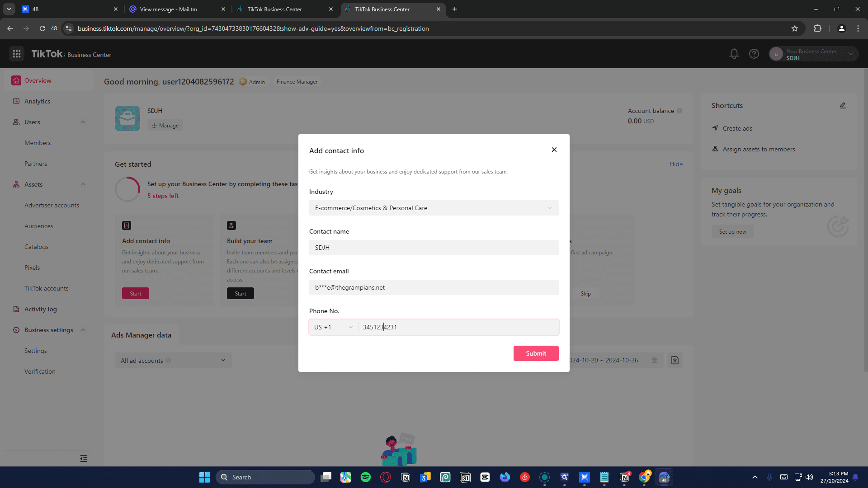This screenshot has height=488, width=868.
Task: Skip the first ad campaign task
Action: pos(586,293)
